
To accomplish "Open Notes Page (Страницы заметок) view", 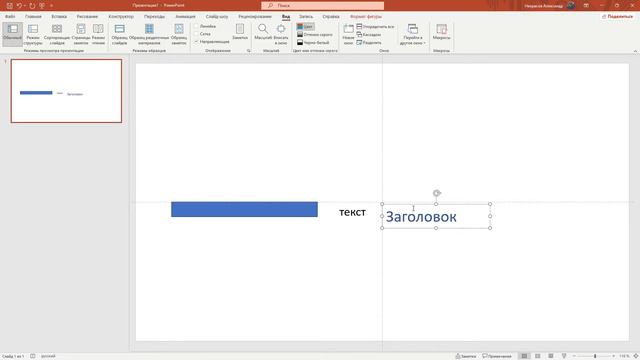I will click(81, 34).
